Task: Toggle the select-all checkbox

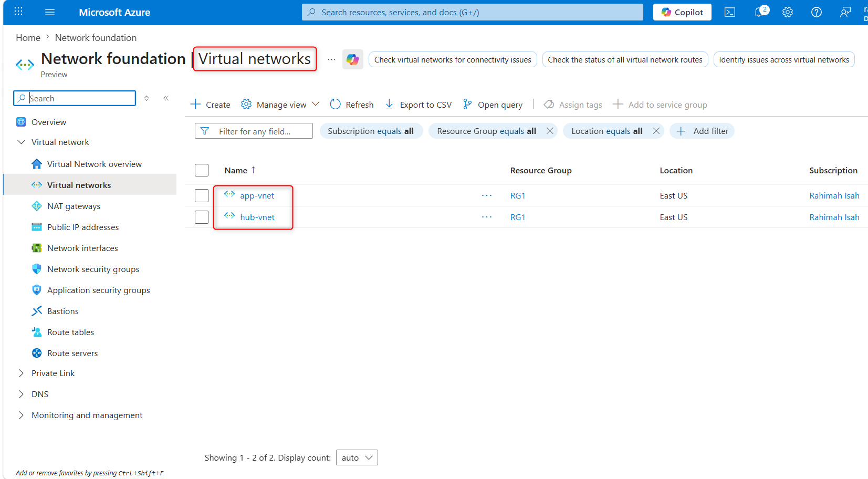Action: point(202,170)
